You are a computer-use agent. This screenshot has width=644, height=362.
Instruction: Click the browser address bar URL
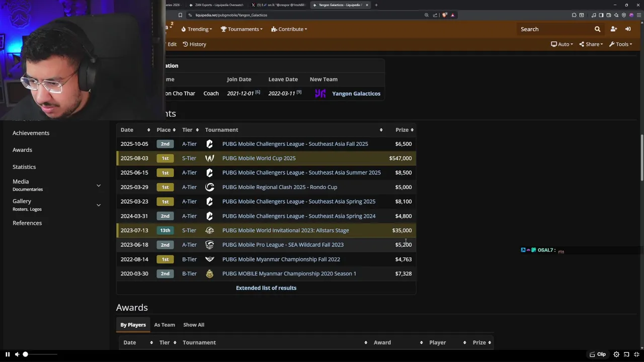click(x=231, y=15)
